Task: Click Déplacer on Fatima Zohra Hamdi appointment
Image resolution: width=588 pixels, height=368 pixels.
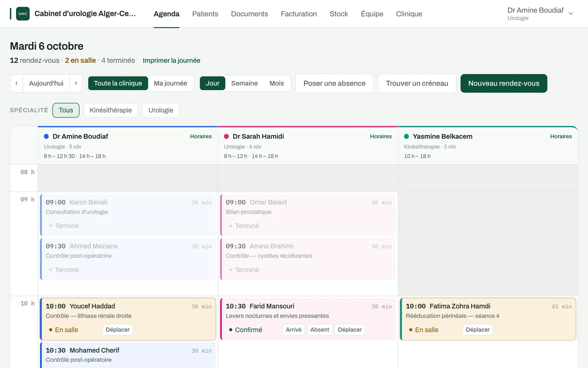Action: [478, 330]
